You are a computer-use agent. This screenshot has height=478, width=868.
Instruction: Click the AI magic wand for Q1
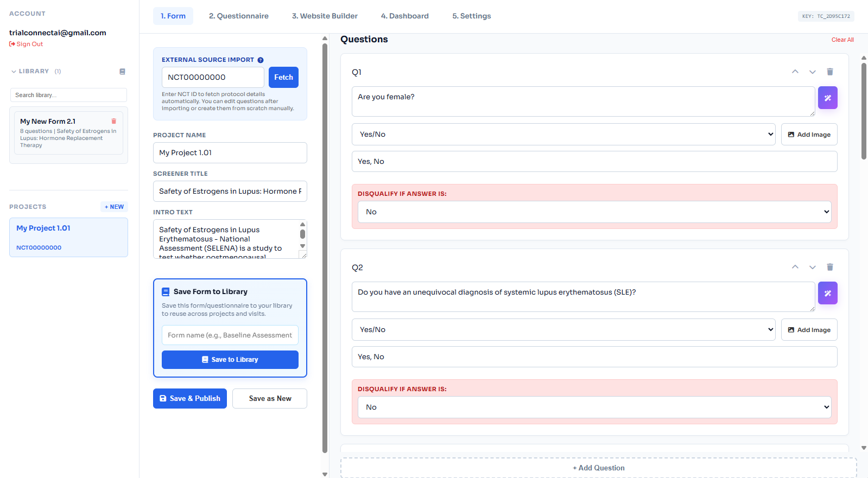(x=827, y=98)
